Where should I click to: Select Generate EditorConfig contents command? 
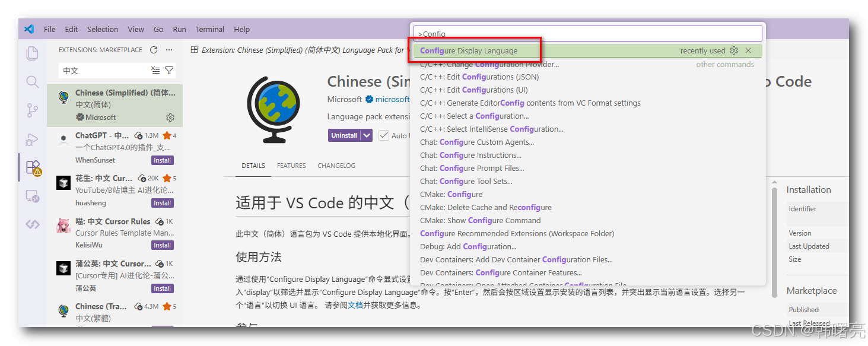click(588, 103)
